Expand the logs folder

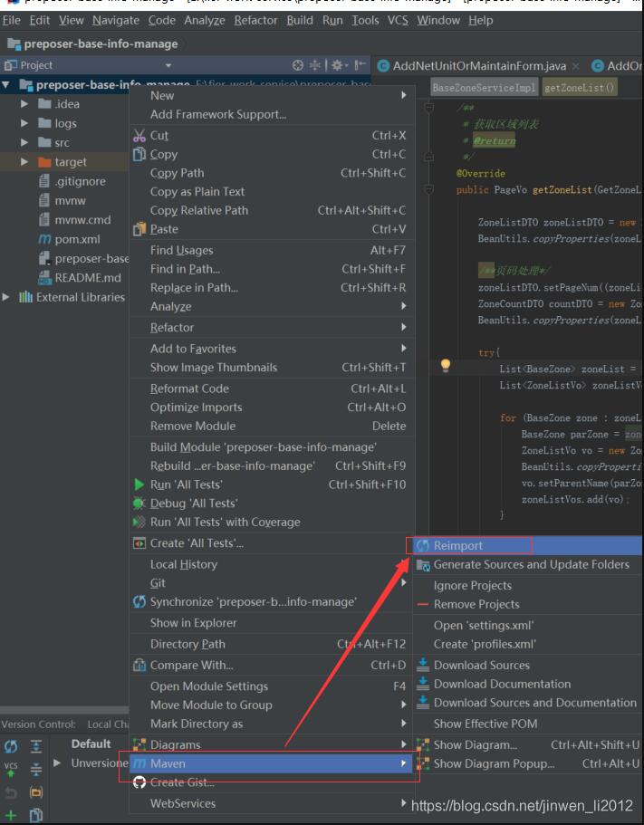24,123
